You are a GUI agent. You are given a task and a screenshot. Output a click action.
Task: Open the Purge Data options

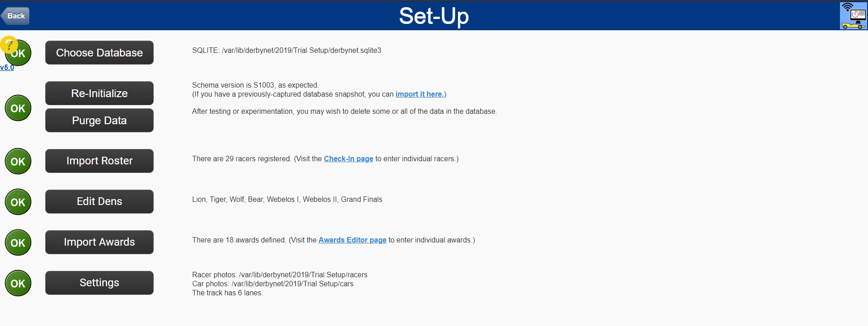click(x=99, y=120)
